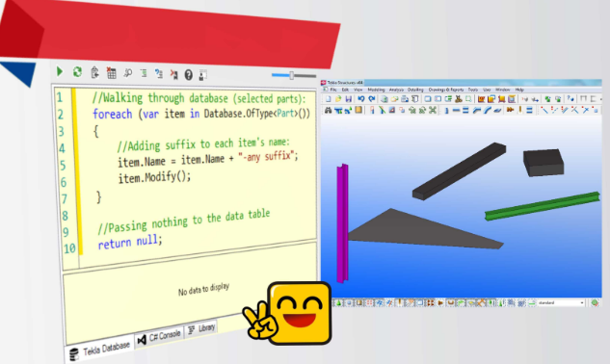Switch to the Library tab
Screen dimensions: 610x364
[201, 329]
